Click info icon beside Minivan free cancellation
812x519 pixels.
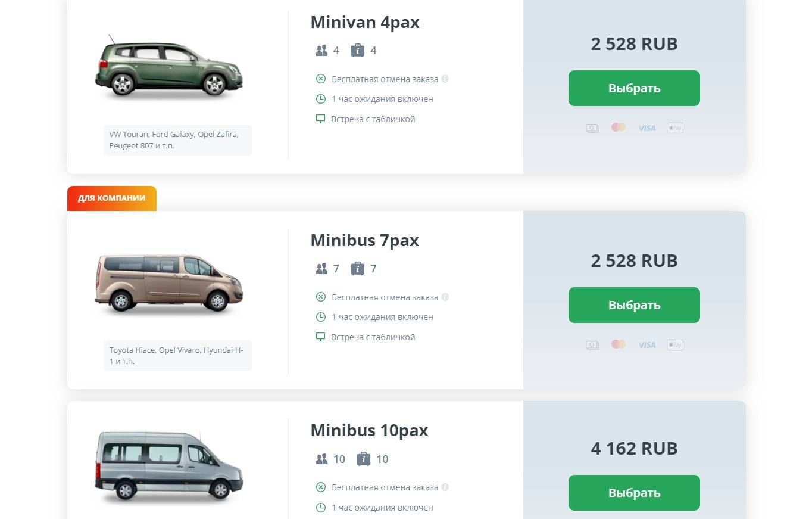(445, 79)
